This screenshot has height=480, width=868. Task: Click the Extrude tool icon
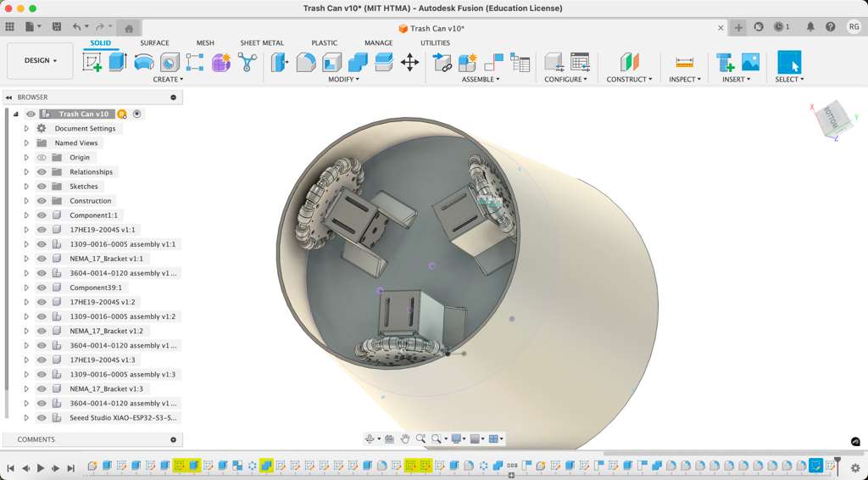point(117,62)
